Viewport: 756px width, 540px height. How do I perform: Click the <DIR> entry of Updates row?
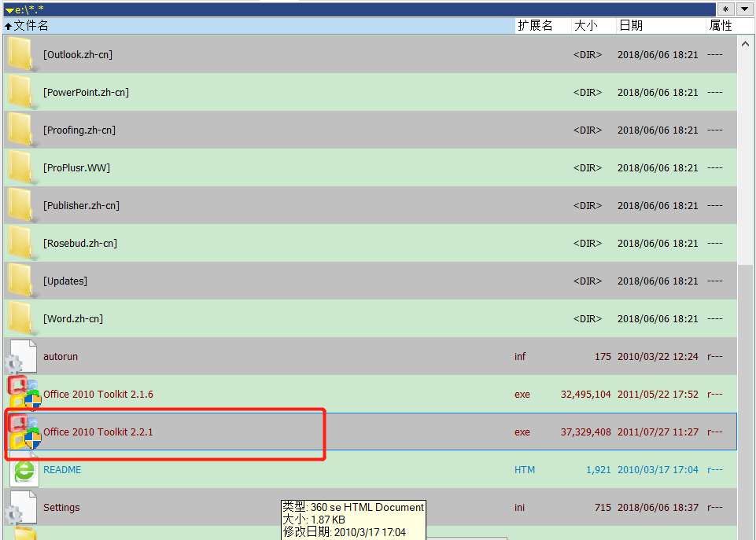pyautogui.click(x=587, y=281)
